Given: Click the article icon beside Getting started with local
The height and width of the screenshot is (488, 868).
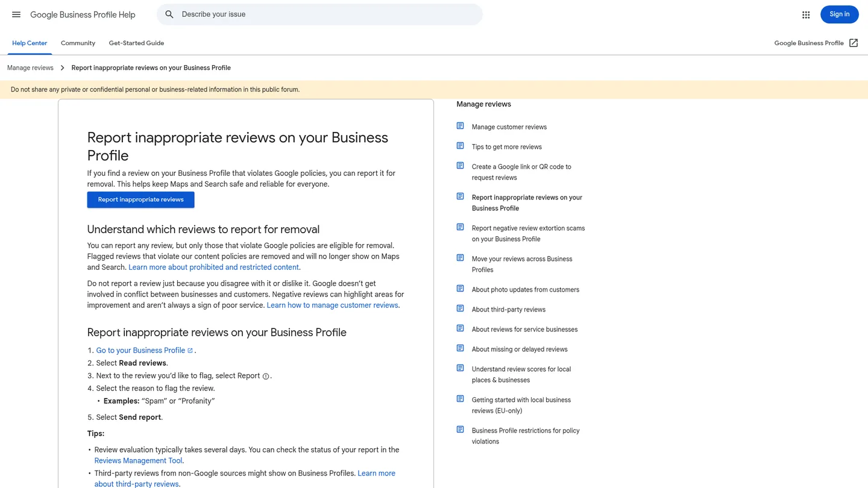Looking at the screenshot, I should (x=460, y=399).
